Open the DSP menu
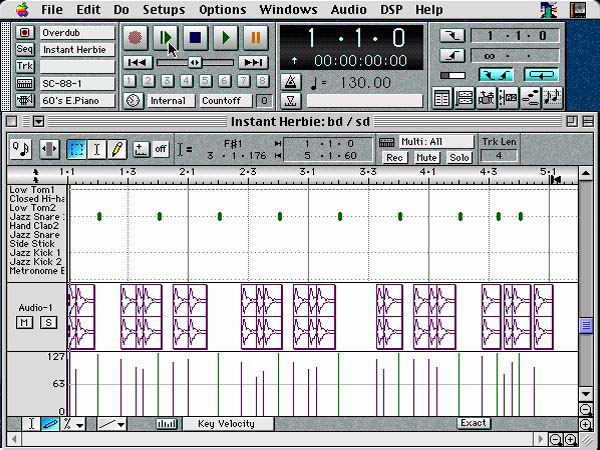This screenshot has height=450, width=600. point(389,9)
